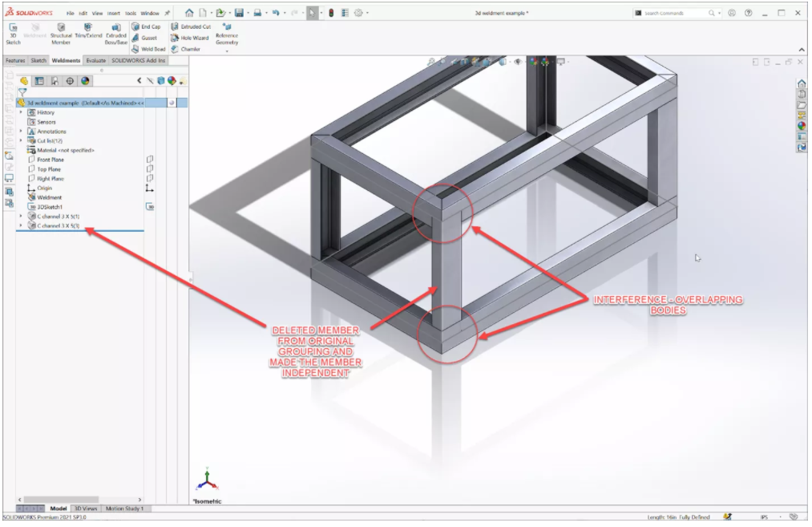The image size is (812, 527).
Task: Create a Weld Bead
Action: click(x=148, y=49)
